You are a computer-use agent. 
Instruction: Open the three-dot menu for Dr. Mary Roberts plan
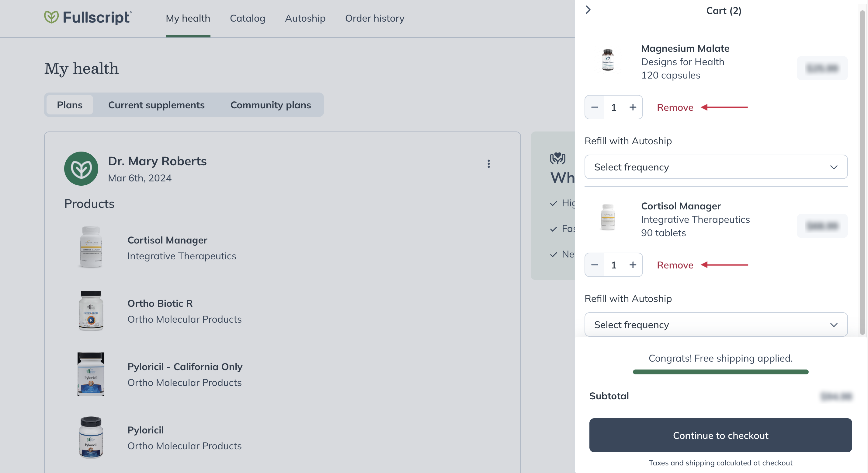[488, 164]
